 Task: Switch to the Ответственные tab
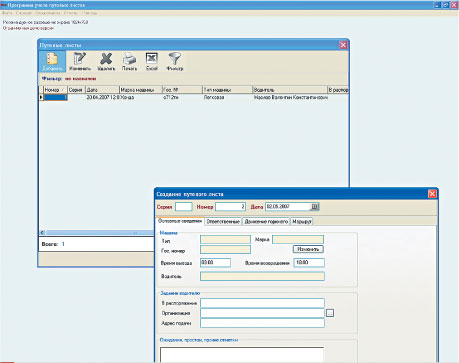223,221
